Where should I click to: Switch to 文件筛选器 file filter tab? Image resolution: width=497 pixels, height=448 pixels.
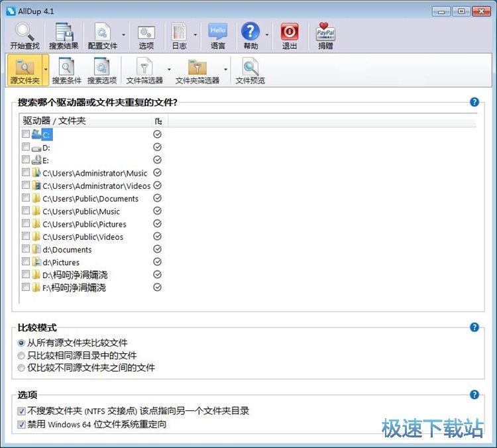click(144, 71)
